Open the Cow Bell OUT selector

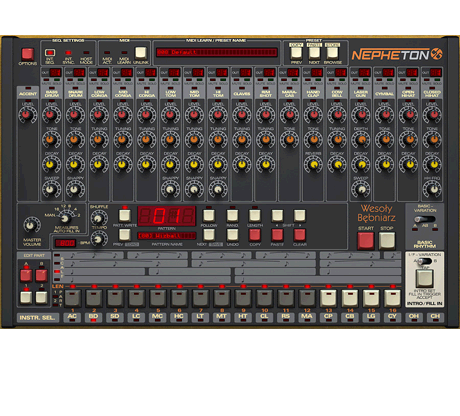340,72
